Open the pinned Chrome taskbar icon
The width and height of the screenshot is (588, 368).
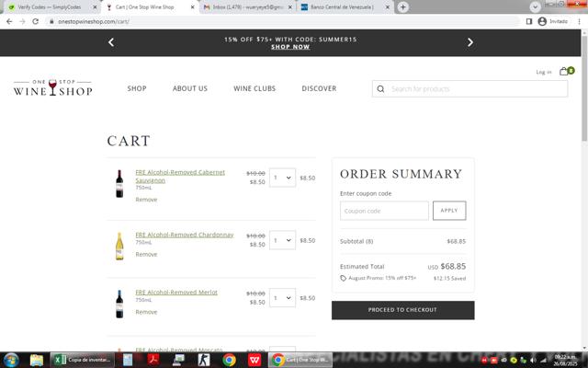(x=229, y=360)
